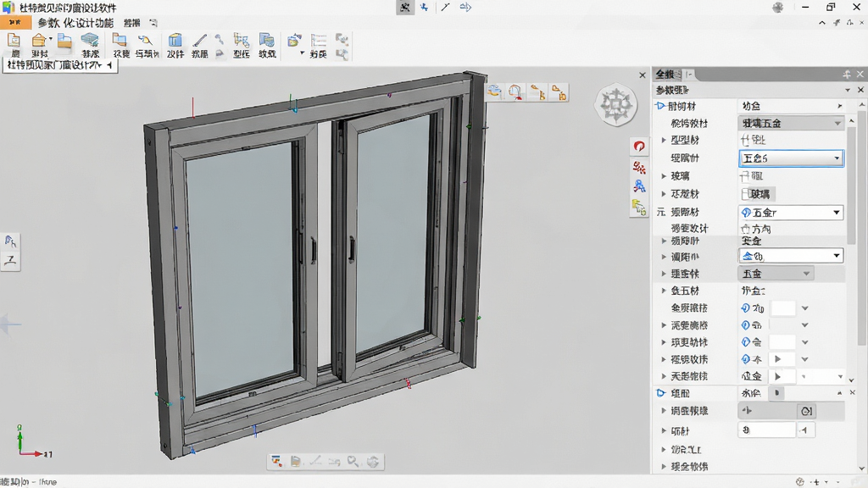Screen dimensions: 868x488
Task: Open the 参数 header dropdown arrow
Action: click(848, 90)
